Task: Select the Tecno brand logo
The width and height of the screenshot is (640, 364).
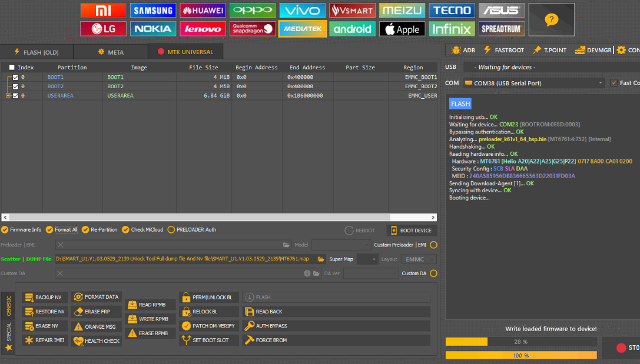Action: click(x=452, y=10)
